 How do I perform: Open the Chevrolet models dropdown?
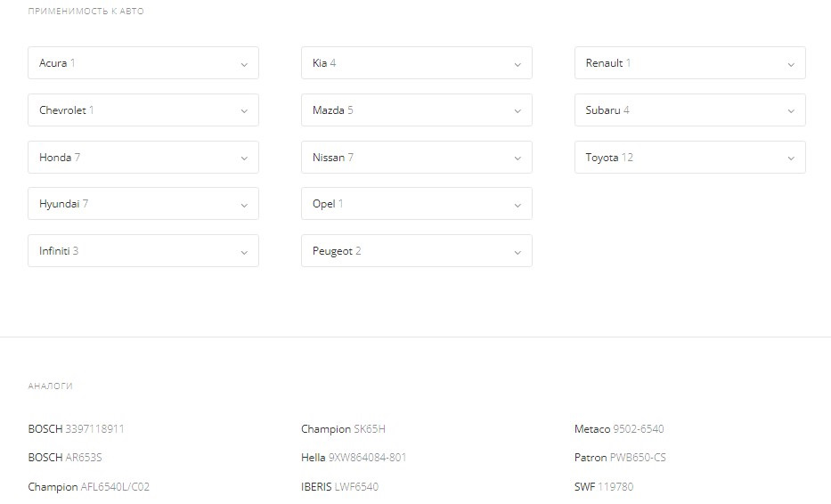[x=143, y=110]
